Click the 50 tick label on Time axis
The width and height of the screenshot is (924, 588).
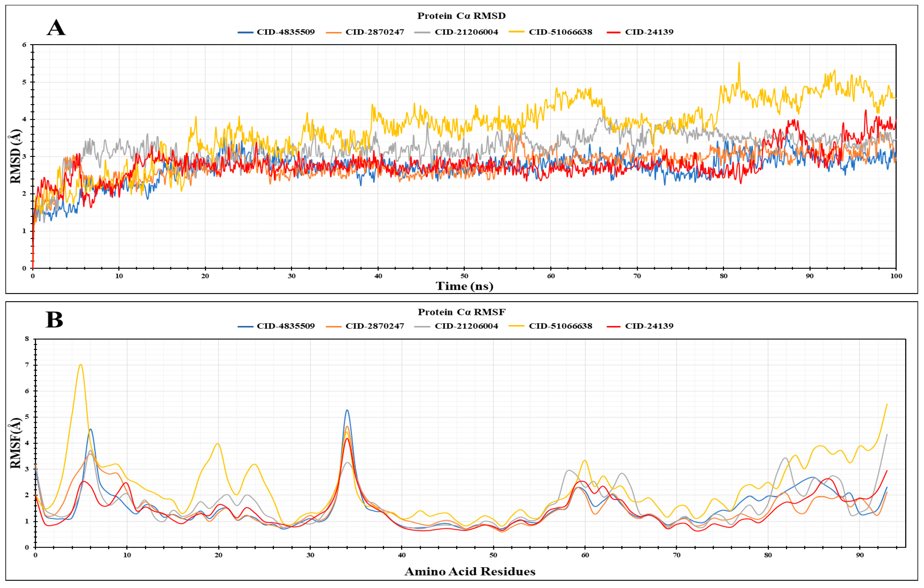[464, 276]
